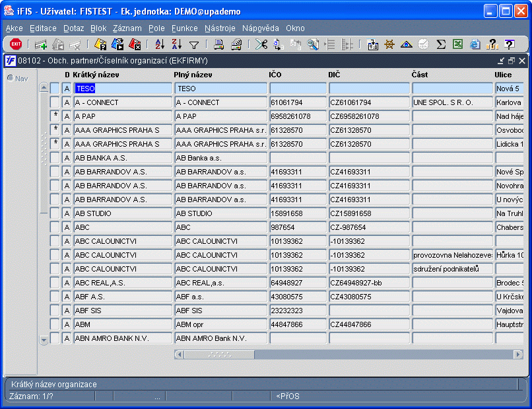Click the horizontal scrollbar right arrow
Screen dimensions: 532x409
(x=517, y=355)
